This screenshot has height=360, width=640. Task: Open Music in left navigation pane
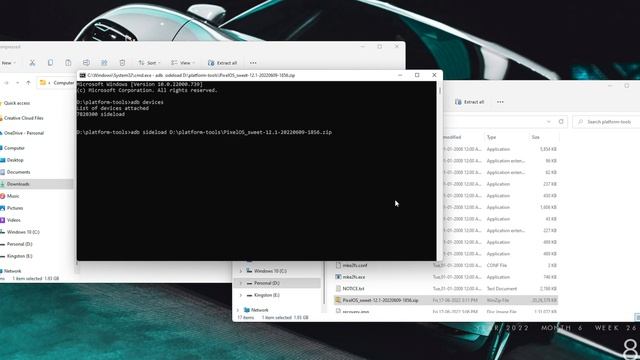click(x=13, y=196)
